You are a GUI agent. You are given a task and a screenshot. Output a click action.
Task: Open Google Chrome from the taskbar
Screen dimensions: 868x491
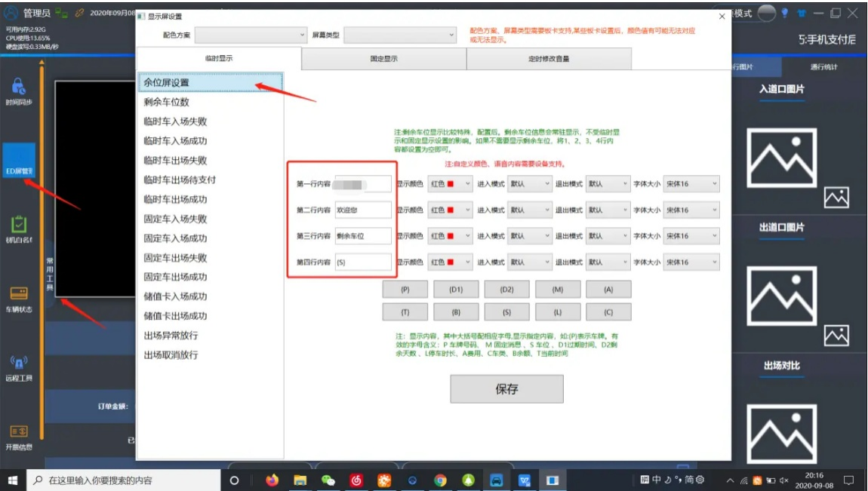click(440, 480)
